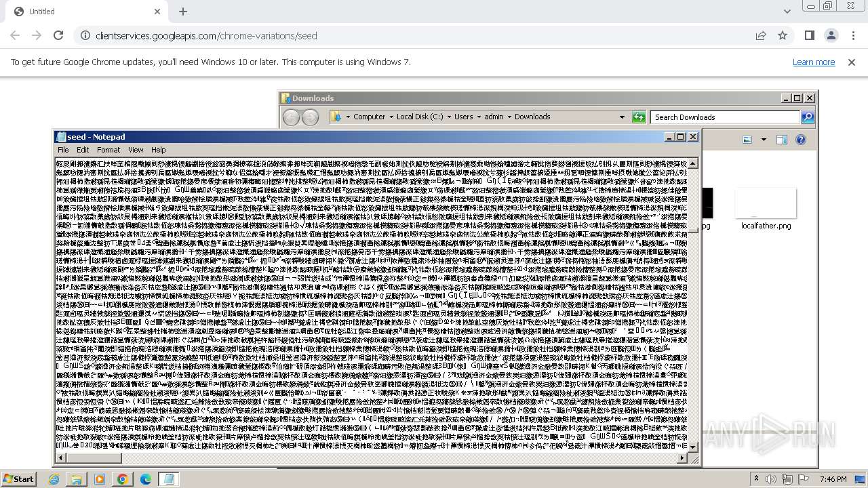Expand the admin breadcrumb arrow
The image size is (868, 488).
pos(509,117)
